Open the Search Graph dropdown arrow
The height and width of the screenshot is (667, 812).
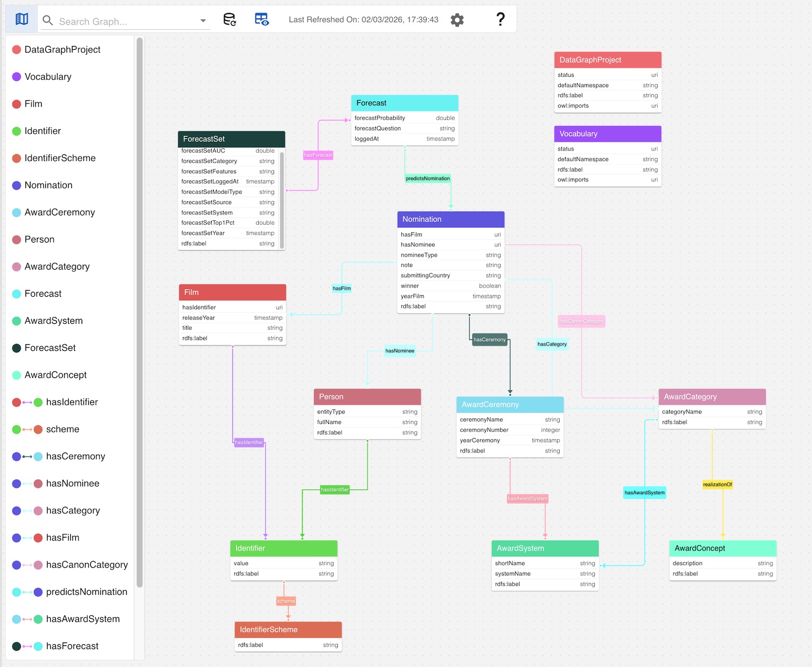[x=203, y=21]
